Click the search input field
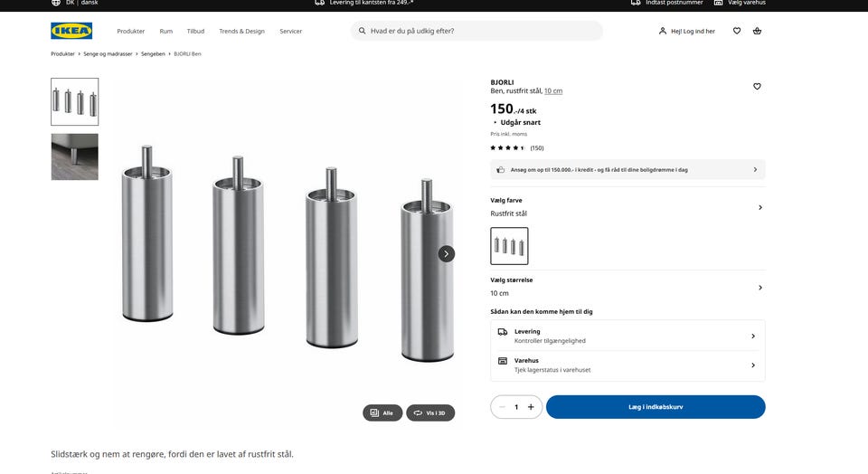This screenshot has height=474, width=868. (x=479, y=31)
